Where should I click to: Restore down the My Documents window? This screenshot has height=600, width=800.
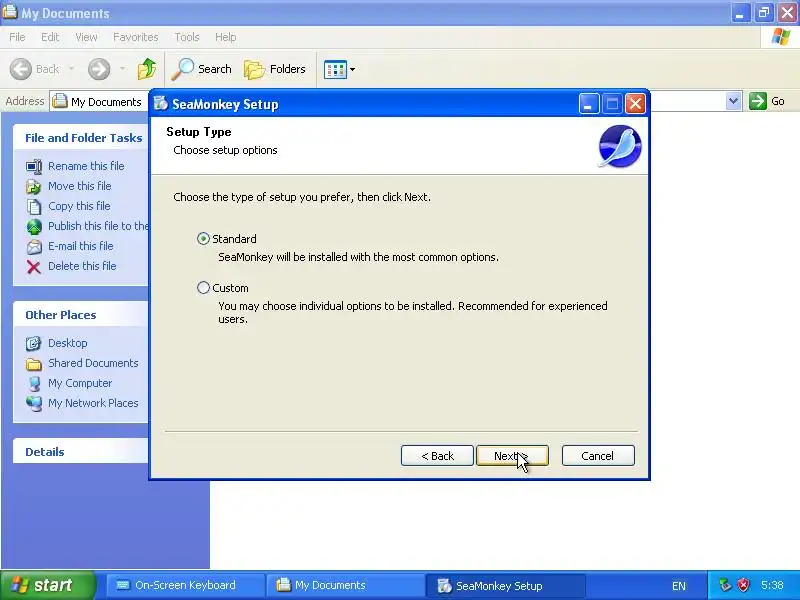[x=764, y=13]
